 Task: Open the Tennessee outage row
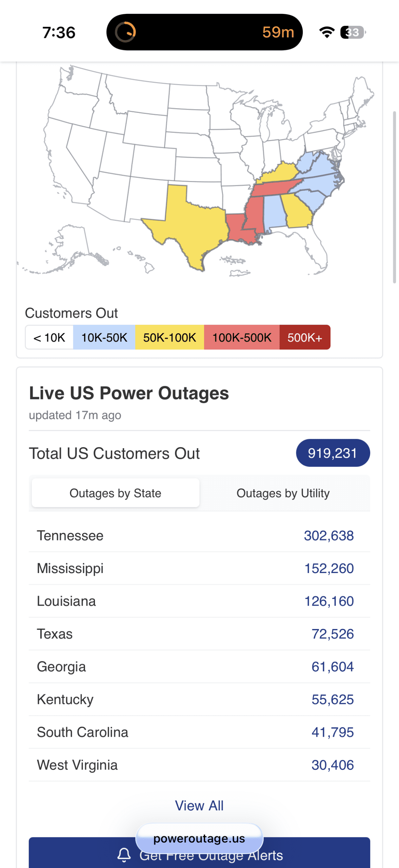point(199,536)
